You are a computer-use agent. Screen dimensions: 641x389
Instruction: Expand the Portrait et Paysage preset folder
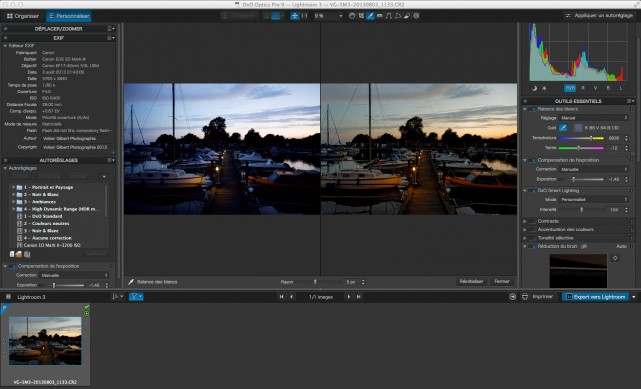[x=13, y=187]
